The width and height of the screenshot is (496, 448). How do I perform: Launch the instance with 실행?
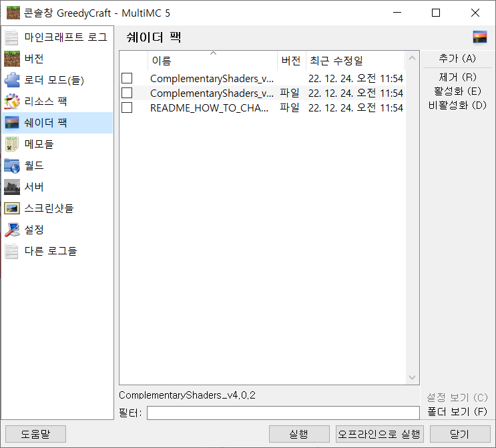point(299,434)
